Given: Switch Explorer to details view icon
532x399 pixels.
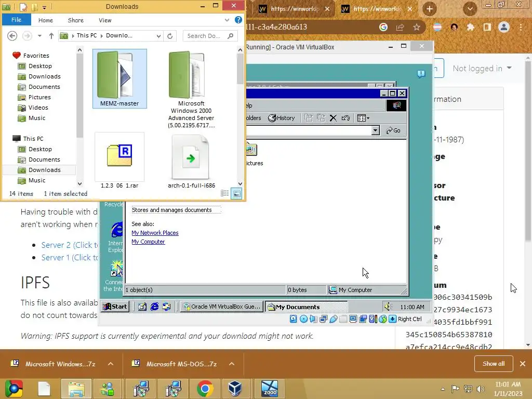Looking at the screenshot, I should click(x=224, y=193).
